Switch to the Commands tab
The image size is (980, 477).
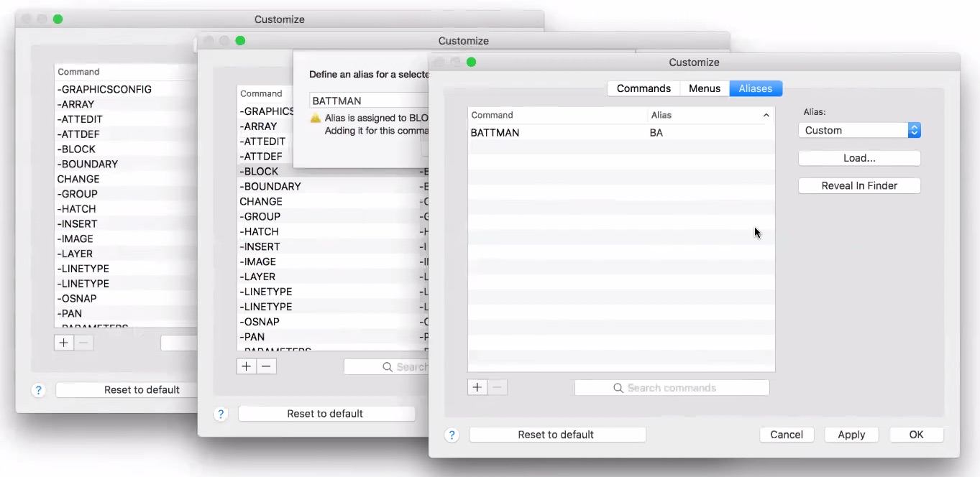coord(644,88)
